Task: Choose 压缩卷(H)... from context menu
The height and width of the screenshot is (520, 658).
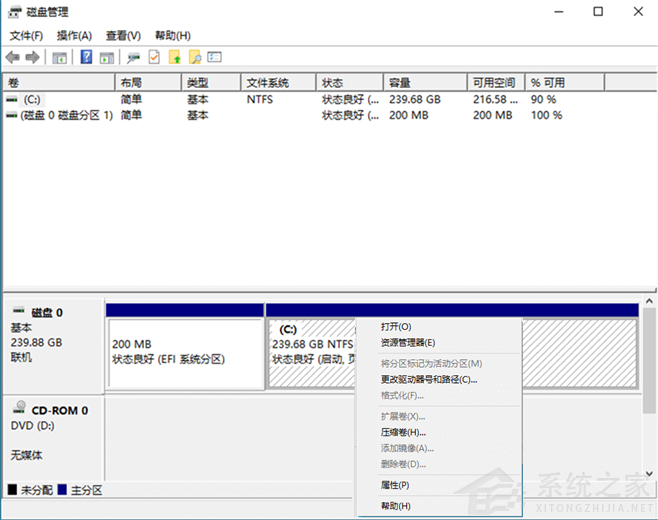Action: [403, 432]
